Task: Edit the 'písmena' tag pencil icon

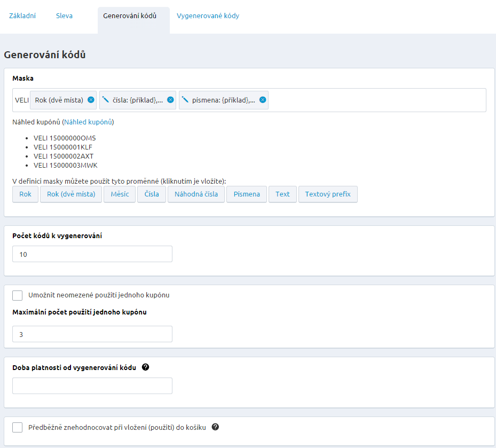Action: click(x=185, y=99)
